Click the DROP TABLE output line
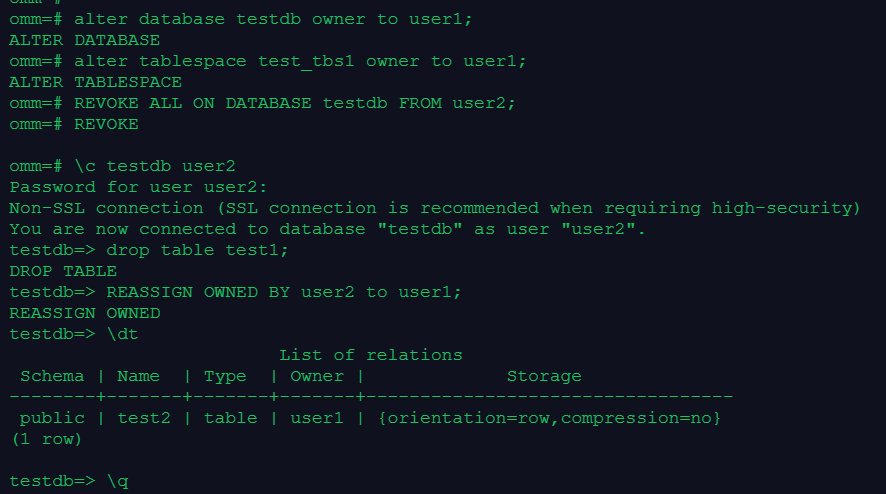The image size is (886, 494). click(63, 271)
